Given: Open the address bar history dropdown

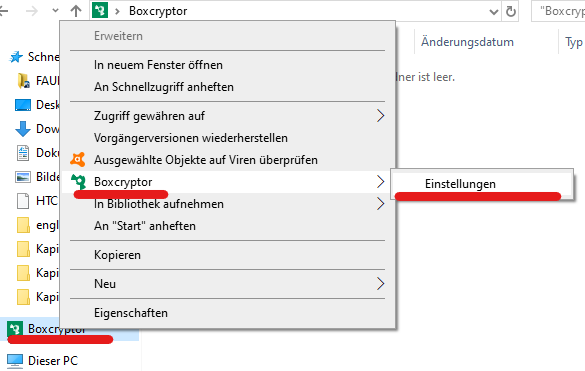Looking at the screenshot, I should (x=494, y=12).
